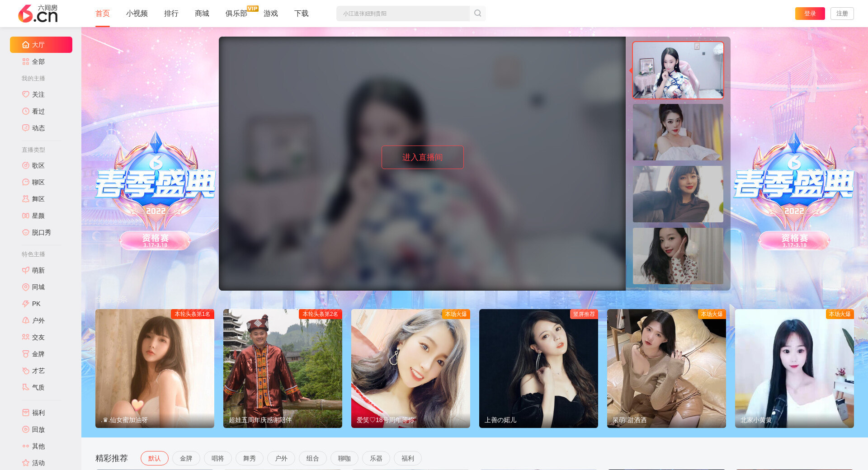Click the 回放 replay icon
This screenshot has width=868, height=470.
(26, 429)
